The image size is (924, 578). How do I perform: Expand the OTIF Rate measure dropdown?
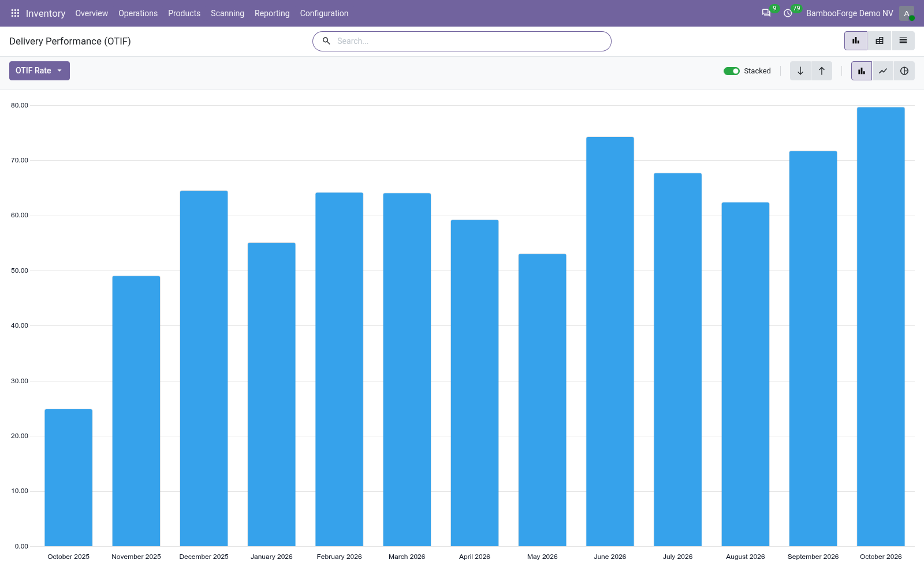[39, 71]
